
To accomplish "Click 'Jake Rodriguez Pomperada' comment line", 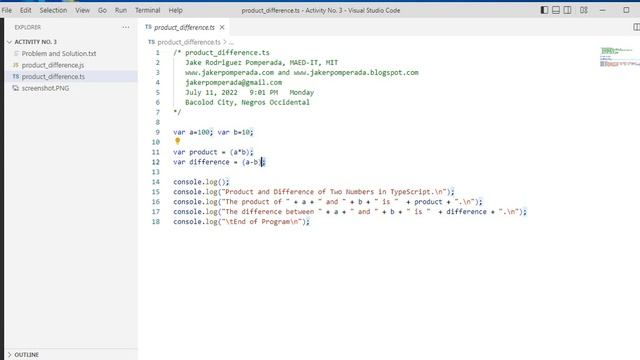I will pyautogui.click(x=262, y=62).
